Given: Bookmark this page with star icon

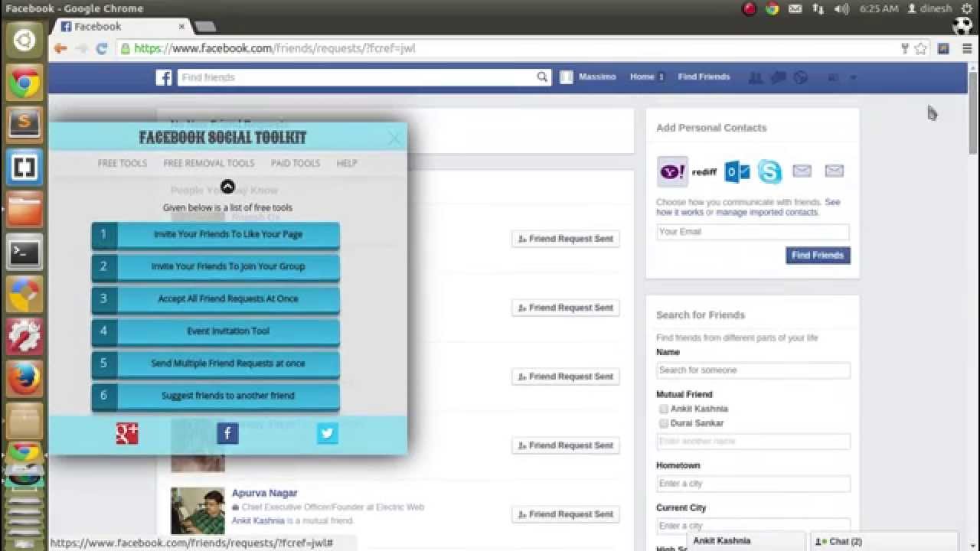Looking at the screenshot, I should [920, 48].
